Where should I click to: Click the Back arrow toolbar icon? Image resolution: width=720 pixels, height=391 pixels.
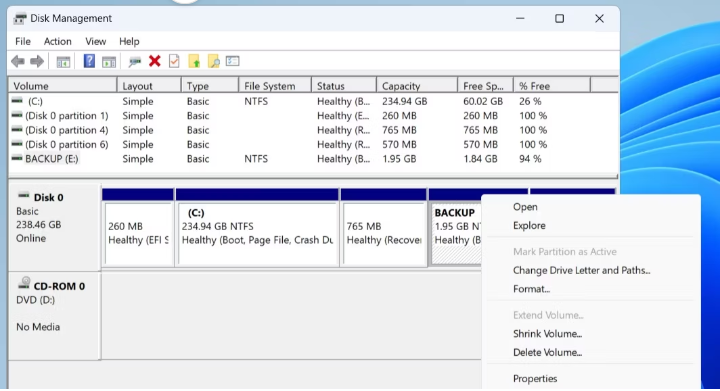point(18,61)
